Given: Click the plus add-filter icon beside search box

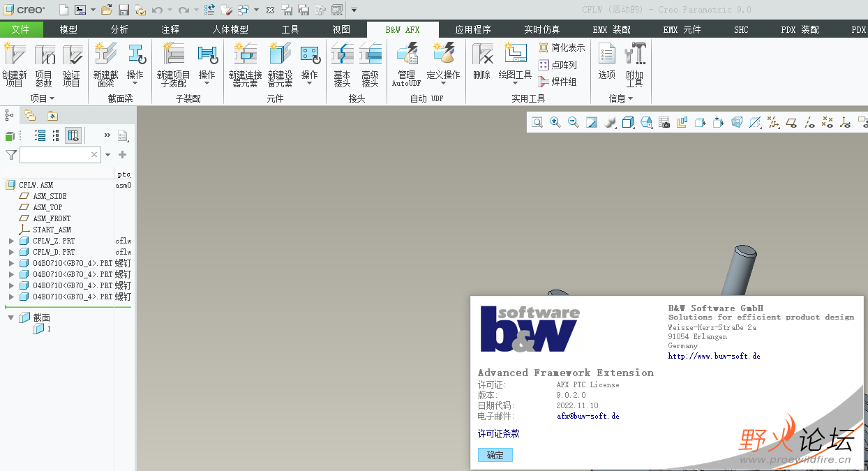Looking at the screenshot, I should click(x=122, y=155).
